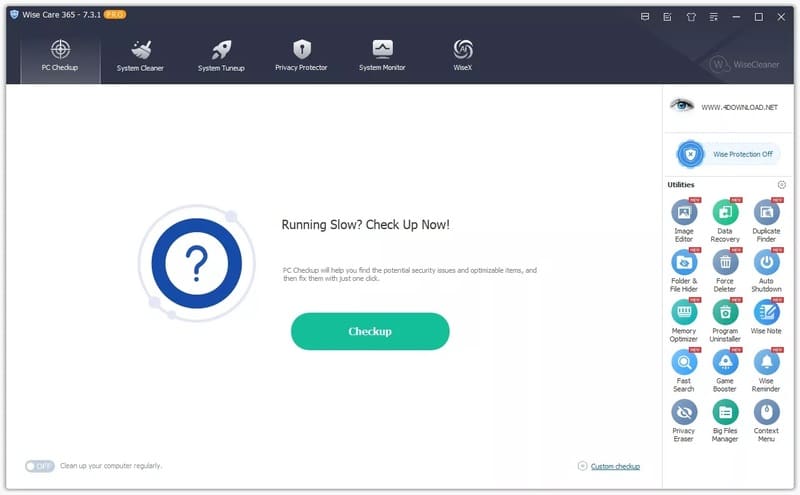Maximize the Wise Care 365 window
The image size is (800, 495).
[759, 17]
